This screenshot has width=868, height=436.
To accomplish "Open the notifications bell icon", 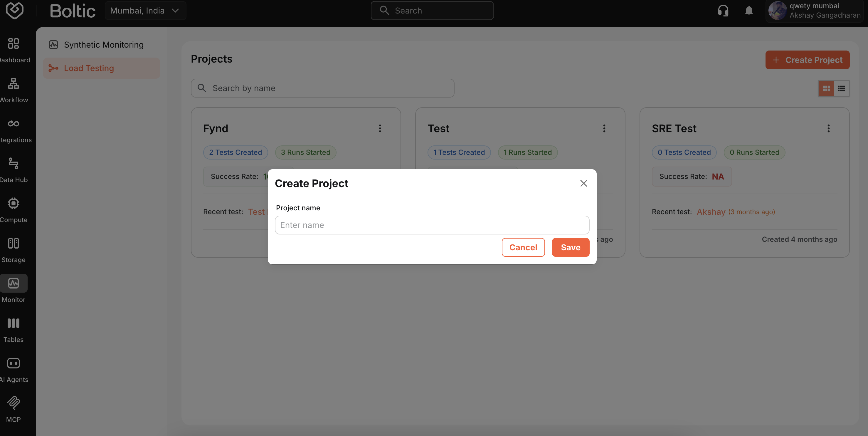I will (749, 11).
